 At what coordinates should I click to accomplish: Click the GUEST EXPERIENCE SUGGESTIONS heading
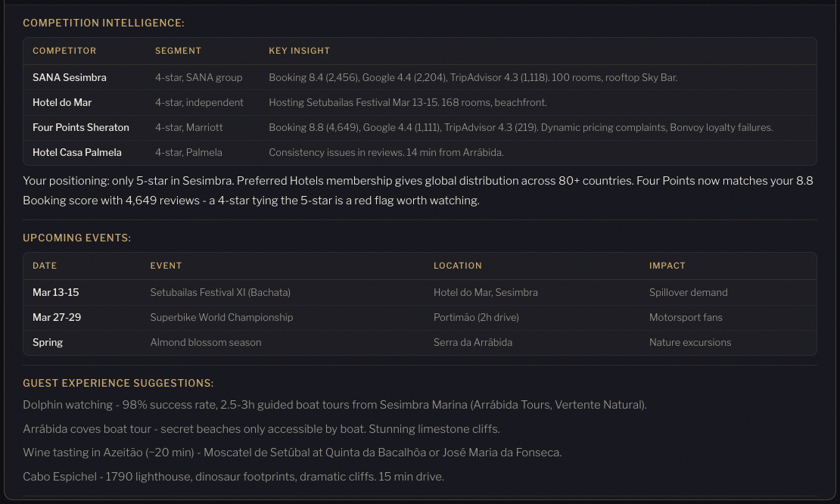pyautogui.click(x=118, y=383)
